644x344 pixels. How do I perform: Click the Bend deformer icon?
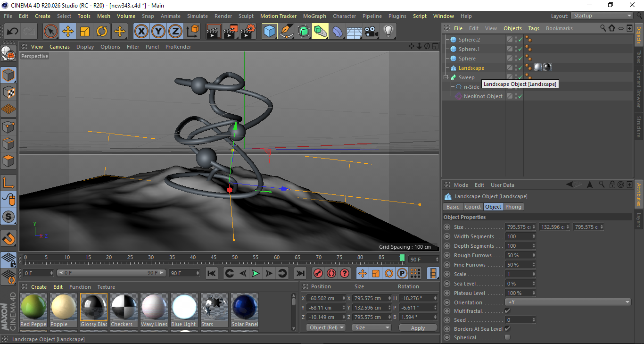[338, 32]
